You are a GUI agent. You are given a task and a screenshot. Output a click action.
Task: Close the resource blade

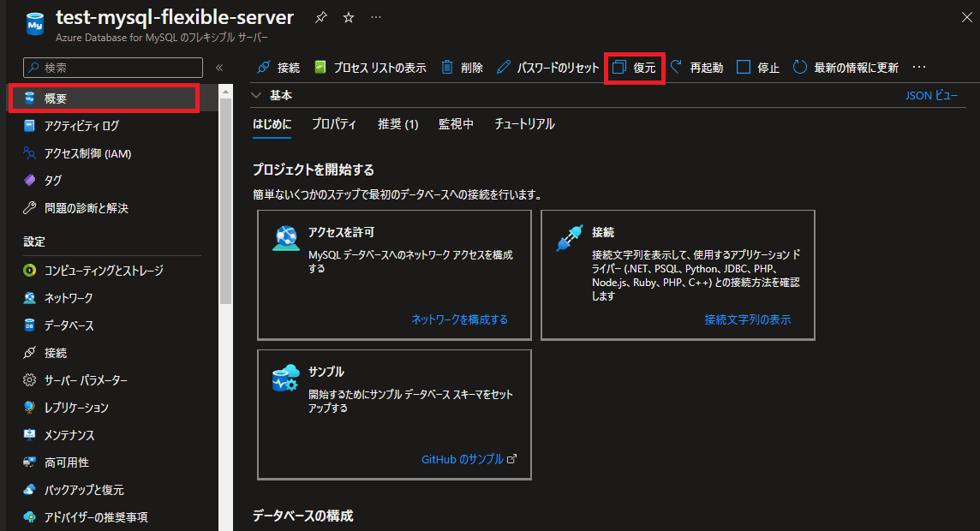click(967, 17)
